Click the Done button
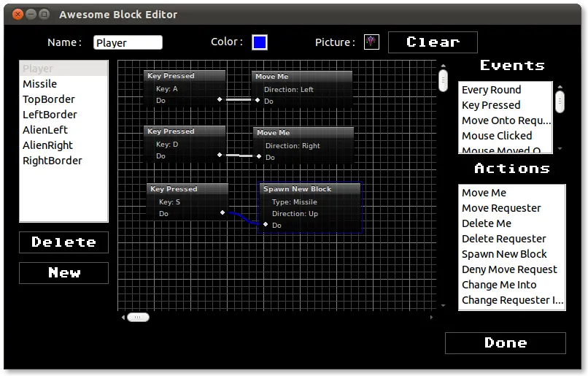Image resolution: width=588 pixels, height=376 pixels. [505, 343]
